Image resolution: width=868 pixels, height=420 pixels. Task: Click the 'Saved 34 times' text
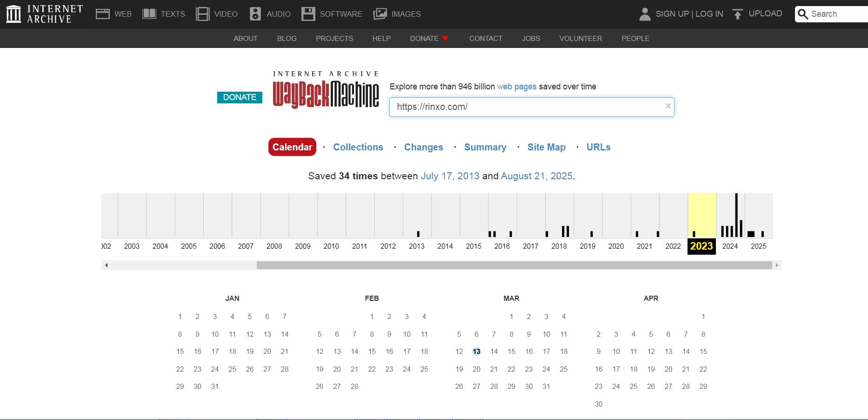coord(343,176)
